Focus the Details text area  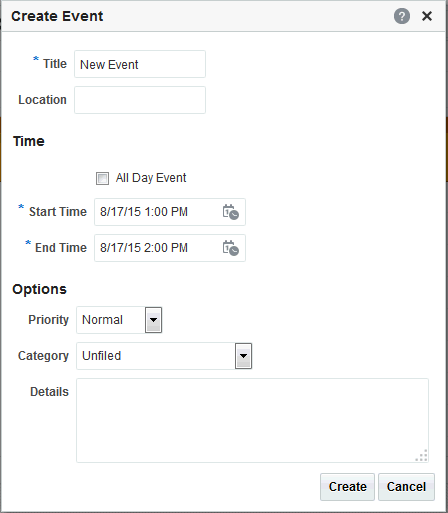pyautogui.click(x=252, y=420)
